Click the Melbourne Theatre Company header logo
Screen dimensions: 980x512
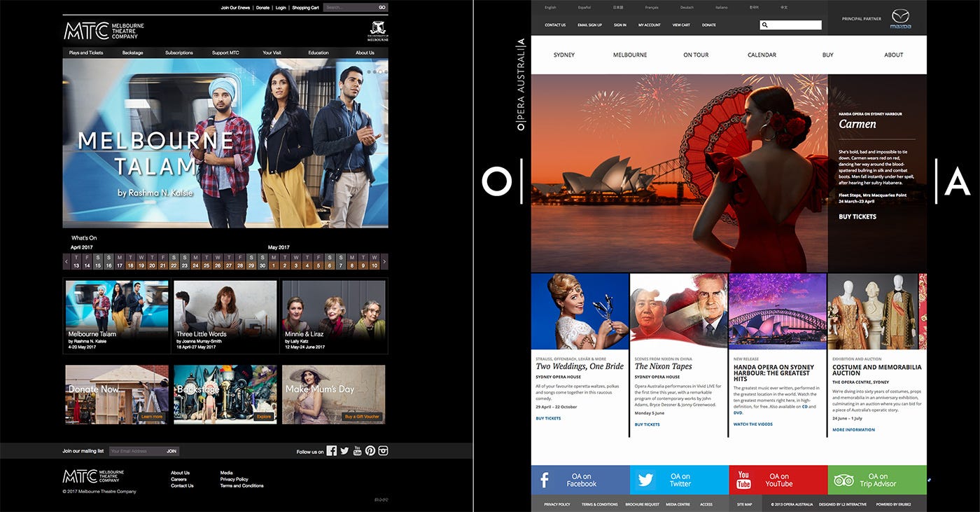pos(104,30)
